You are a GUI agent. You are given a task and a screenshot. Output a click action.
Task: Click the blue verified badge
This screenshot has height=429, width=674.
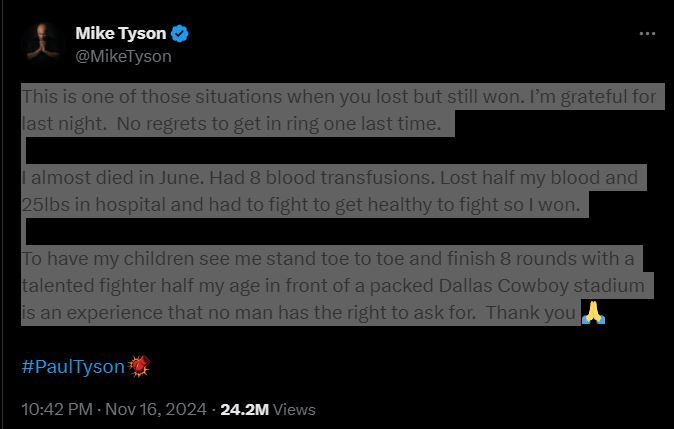179,34
